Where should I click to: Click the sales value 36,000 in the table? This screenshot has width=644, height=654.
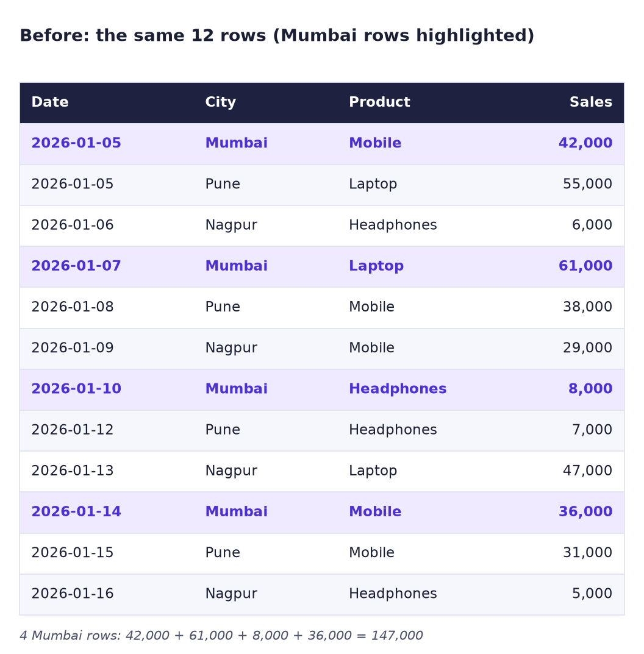click(x=585, y=511)
